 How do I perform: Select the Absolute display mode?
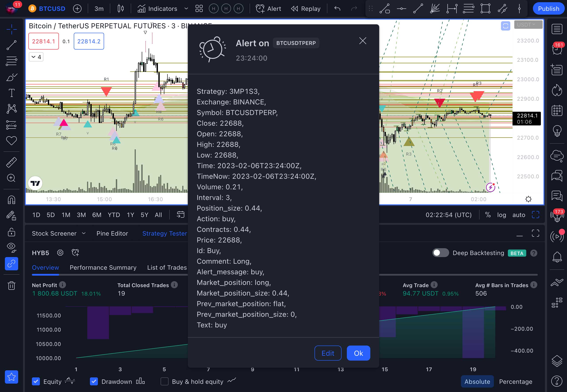point(477,381)
